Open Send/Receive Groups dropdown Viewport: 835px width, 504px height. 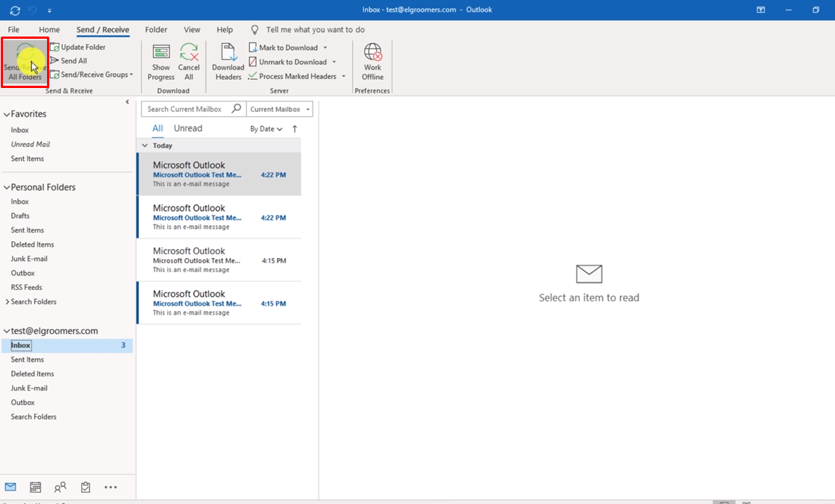coord(92,75)
